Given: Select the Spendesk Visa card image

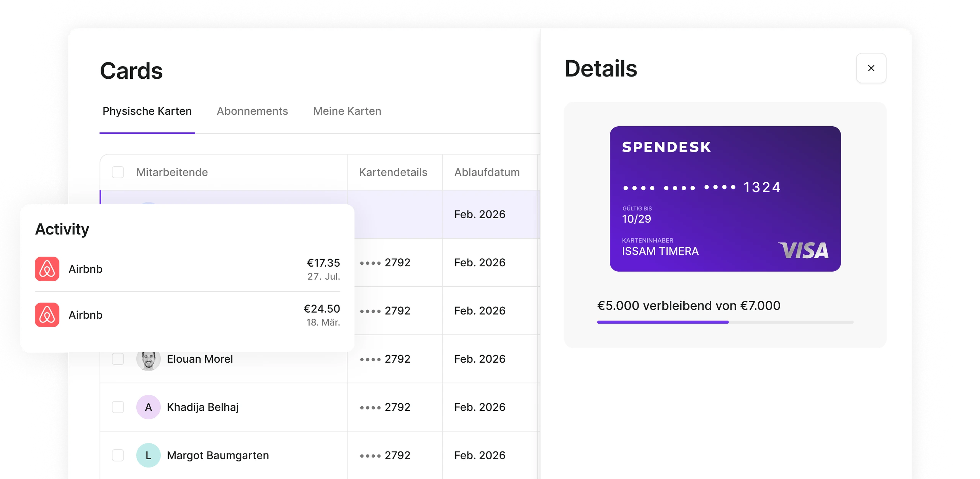Looking at the screenshot, I should coord(725,199).
